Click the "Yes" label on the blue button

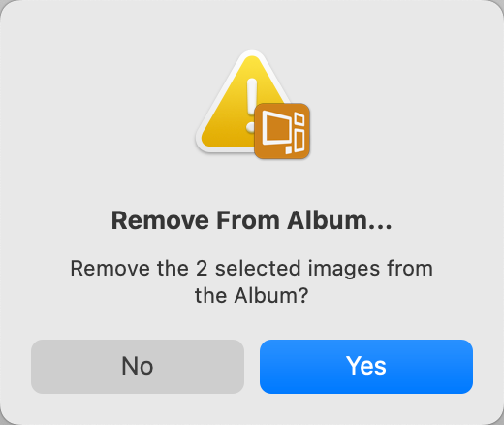(x=366, y=366)
